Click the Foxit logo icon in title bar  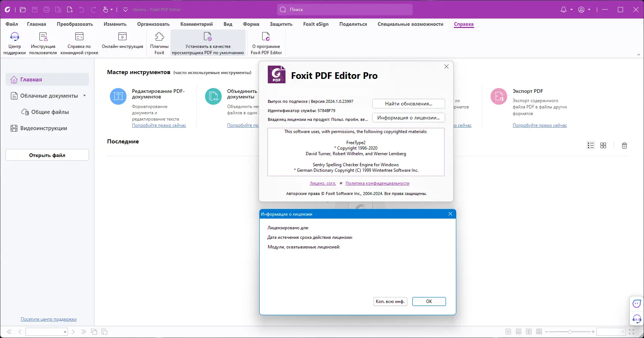[7, 10]
